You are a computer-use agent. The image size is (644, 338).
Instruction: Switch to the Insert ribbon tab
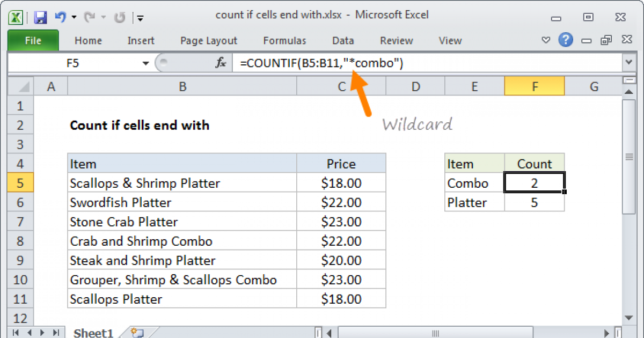pos(141,41)
